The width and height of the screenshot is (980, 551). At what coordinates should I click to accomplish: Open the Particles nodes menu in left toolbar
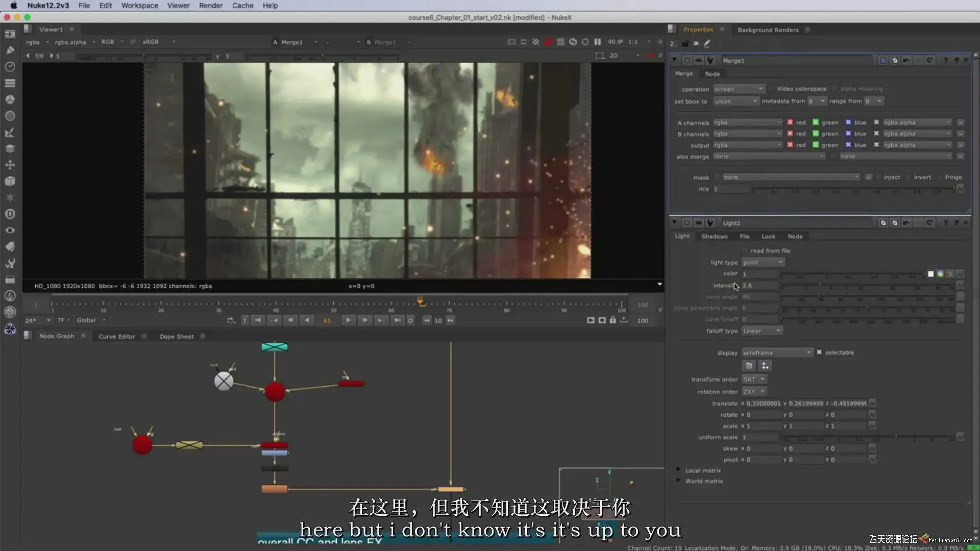pyautogui.click(x=10, y=197)
